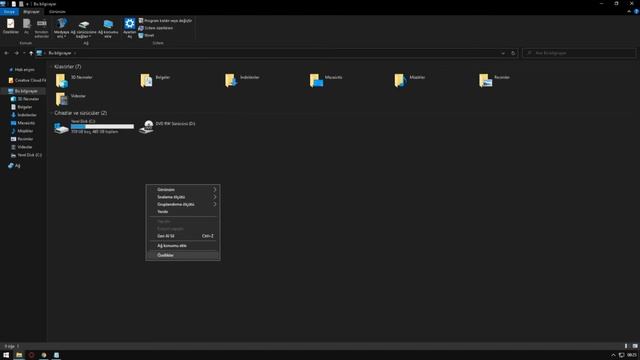Select the Yerel Disk (C:) drive icon
This screenshot has width=640, height=360.
pos(61,127)
